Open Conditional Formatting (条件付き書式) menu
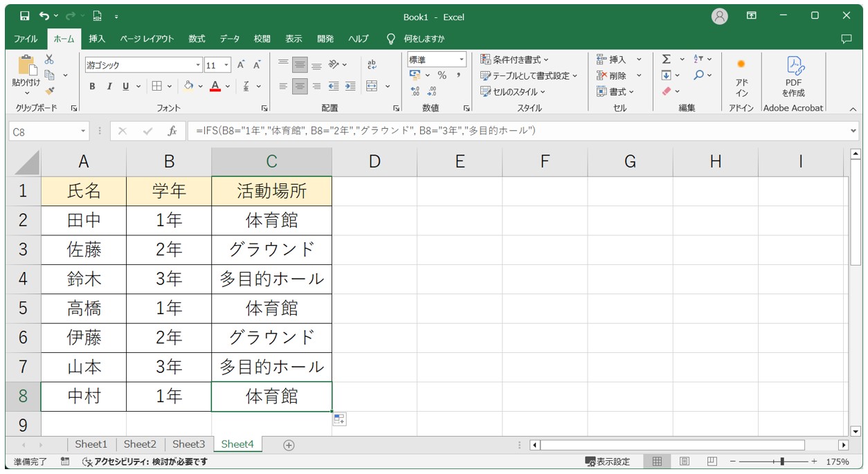 pyautogui.click(x=514, y=60)
